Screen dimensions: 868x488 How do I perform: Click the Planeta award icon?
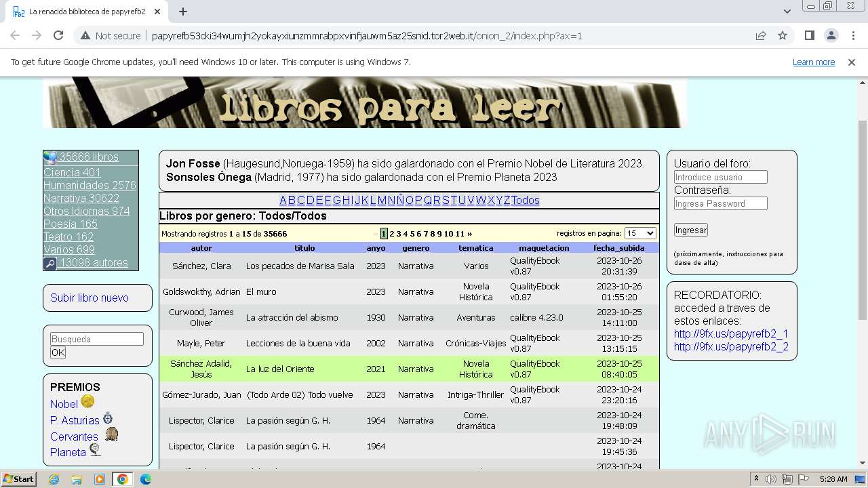95,449
